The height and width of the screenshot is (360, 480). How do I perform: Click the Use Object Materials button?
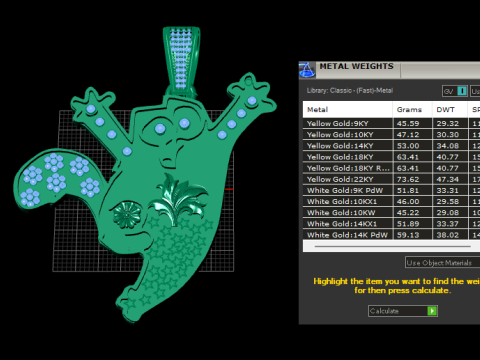point(442,263)
